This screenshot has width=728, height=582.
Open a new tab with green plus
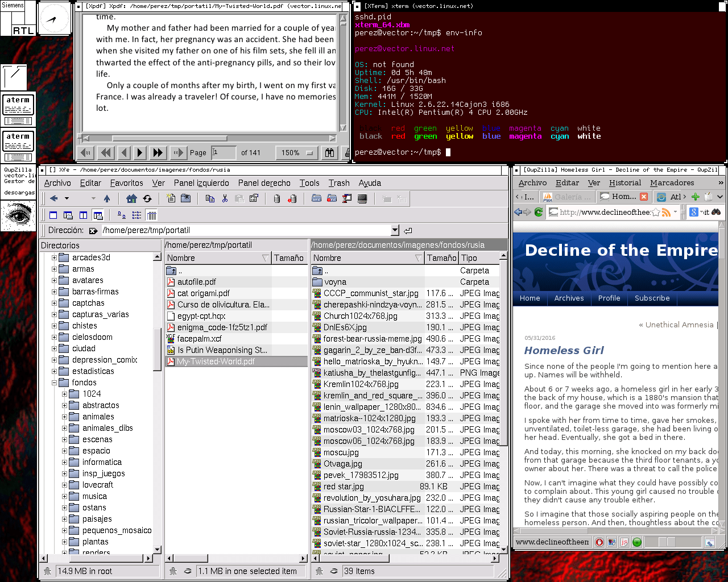tap(695, 197)
